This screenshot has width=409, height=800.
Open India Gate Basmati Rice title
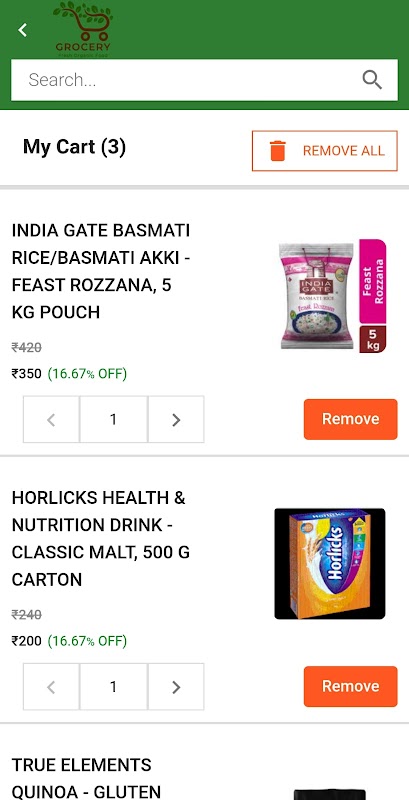[x=101, y=271]
